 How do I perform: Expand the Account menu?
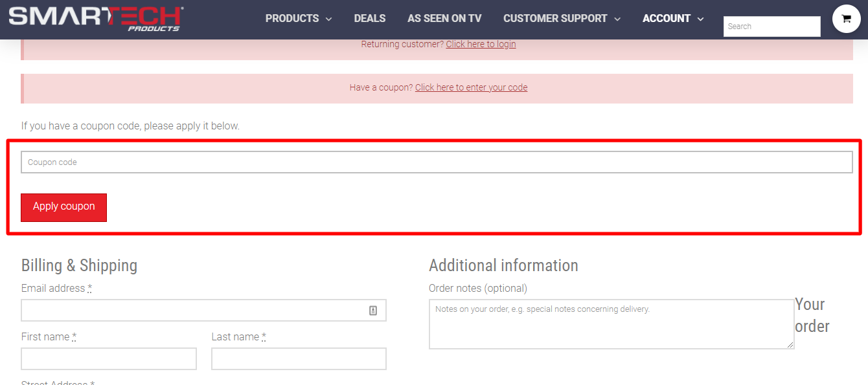coord(673,19)
